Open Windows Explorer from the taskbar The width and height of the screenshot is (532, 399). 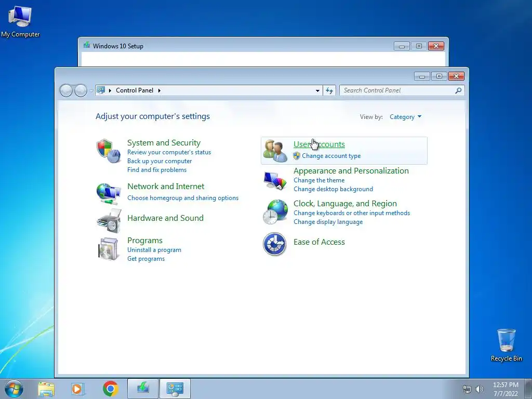(46, 389)
